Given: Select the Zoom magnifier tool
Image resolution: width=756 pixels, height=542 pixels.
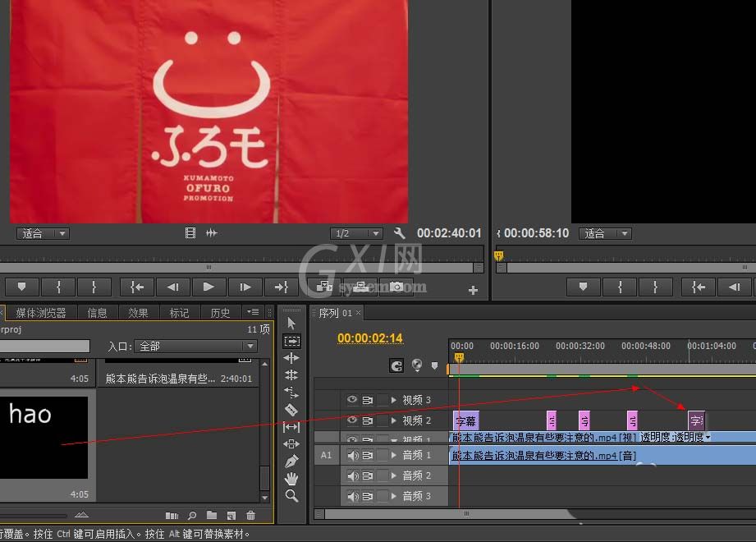Looking at the screenshot, I should point(291,496).
